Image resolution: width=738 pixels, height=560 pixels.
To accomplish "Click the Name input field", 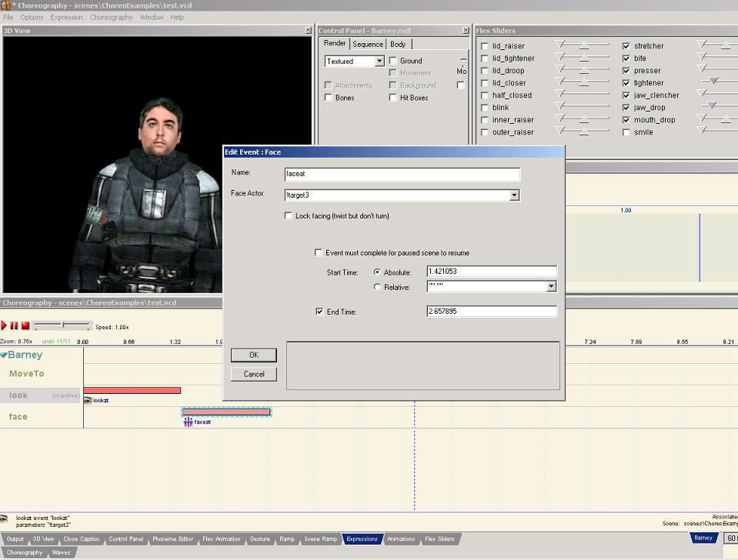I will pos(402,174).
